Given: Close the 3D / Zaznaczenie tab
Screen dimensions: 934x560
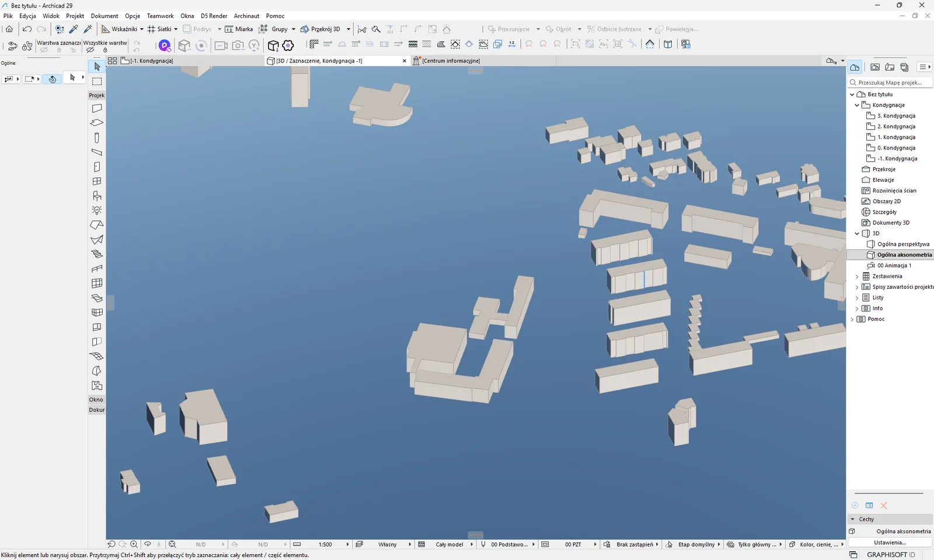Looking at the screenshot, I should click(x=405, y=61).
